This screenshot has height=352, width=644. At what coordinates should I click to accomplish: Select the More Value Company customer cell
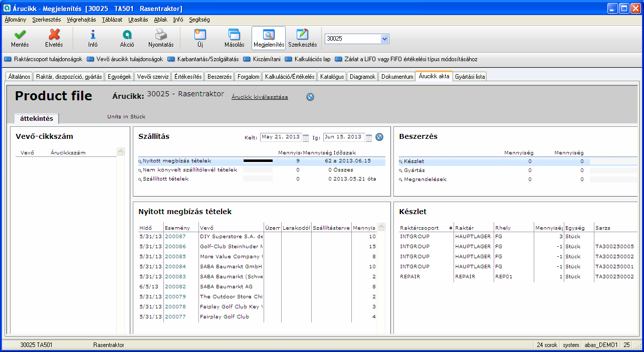[x=231, y=256]
